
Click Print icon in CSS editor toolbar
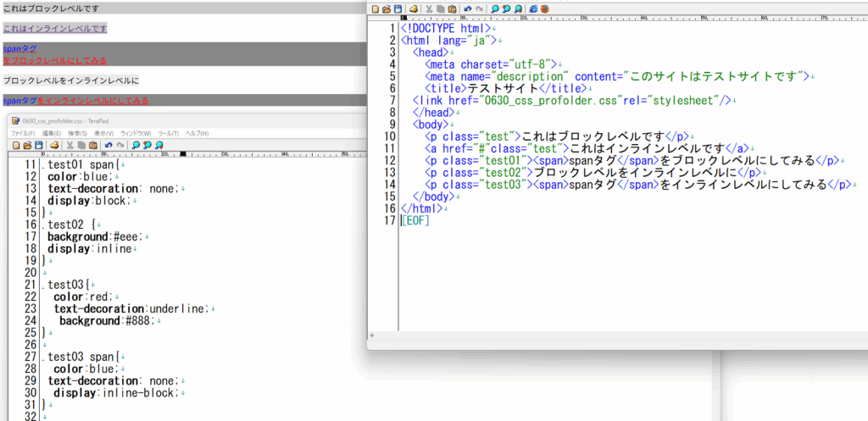(x=54, y=145)
